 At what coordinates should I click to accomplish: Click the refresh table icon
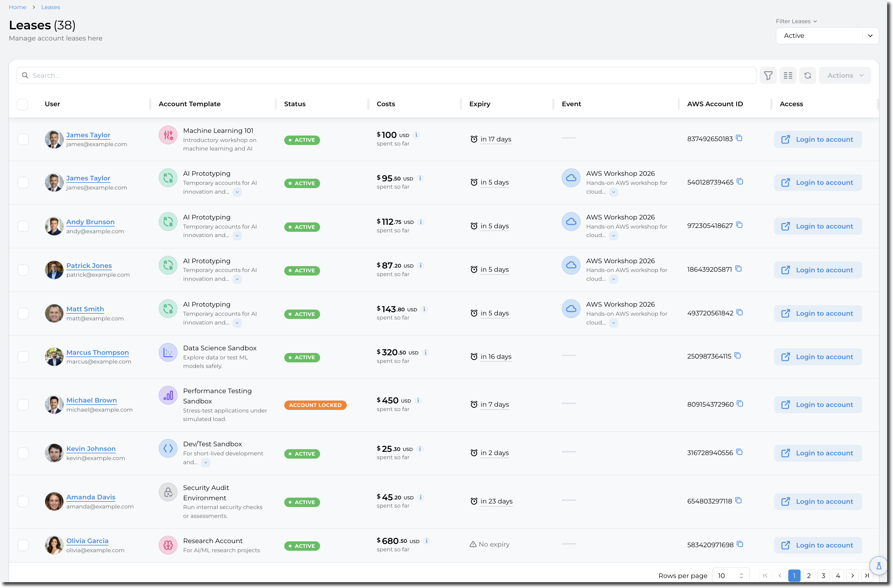click(807, 75)
